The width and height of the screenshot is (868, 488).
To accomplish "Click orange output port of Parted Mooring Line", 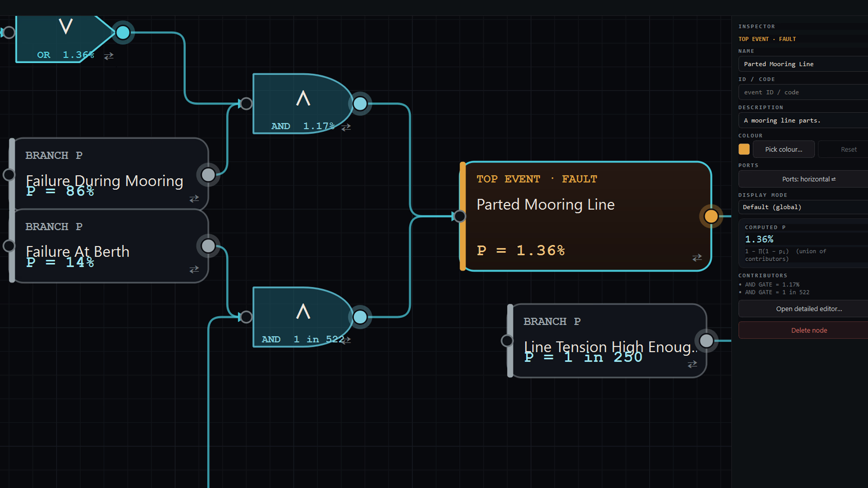I will click(x=711, y=216).
